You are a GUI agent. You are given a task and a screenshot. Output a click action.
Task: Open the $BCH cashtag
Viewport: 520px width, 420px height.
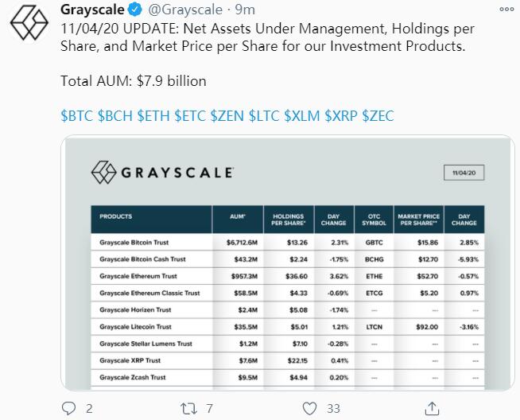(114, 116)
